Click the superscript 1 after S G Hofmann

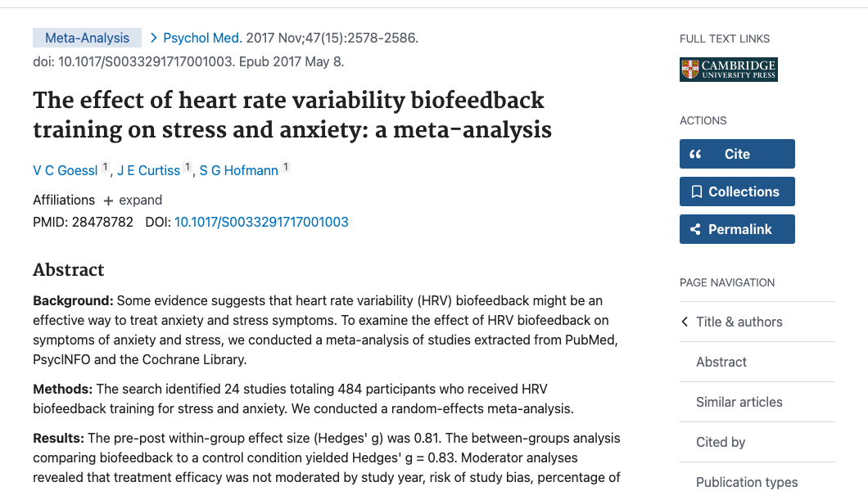(x=285, y=165)
